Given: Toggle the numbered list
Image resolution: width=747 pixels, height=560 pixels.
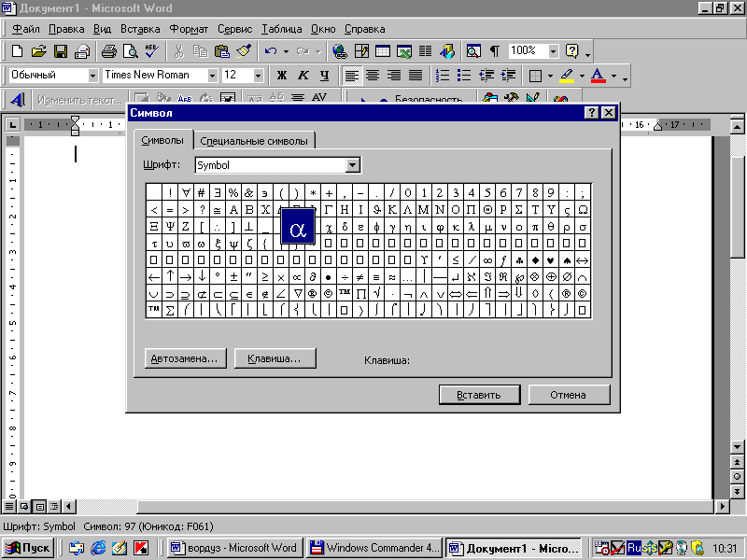Looking at the screenshot, I should tap(443, 76).
